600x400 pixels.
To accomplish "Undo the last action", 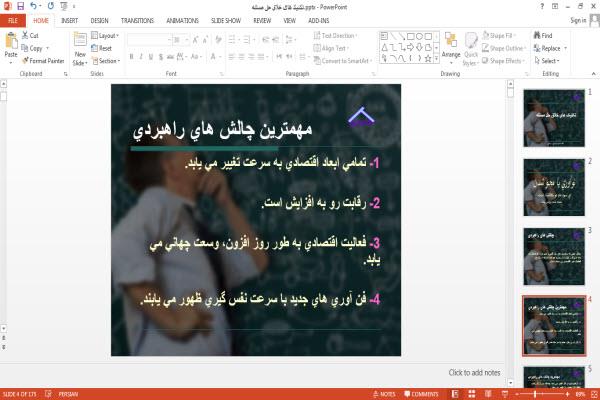I will point(34,6).
